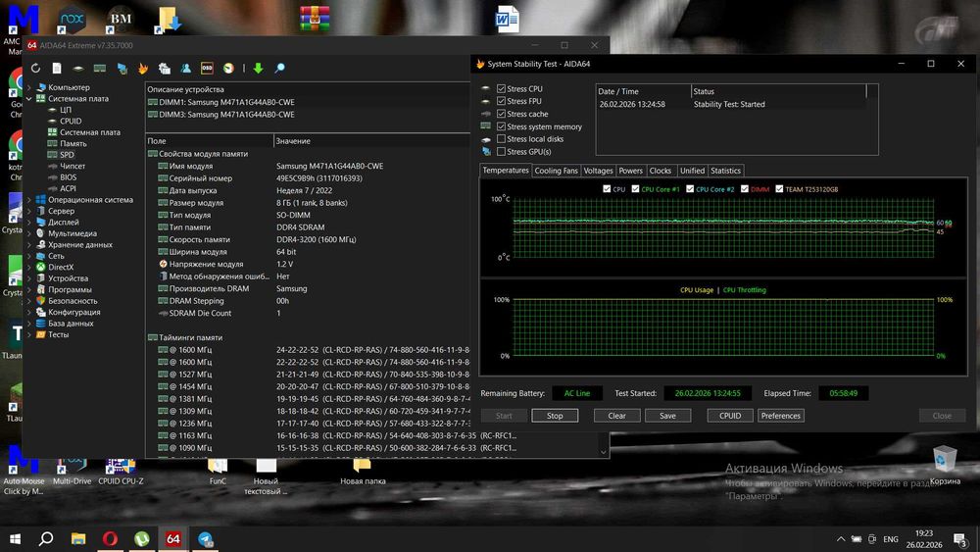Image resolution: width=980 pixels, height=552 pixels.
Task: Switch to the Cooling Fans tab
Action: [557, 171]
